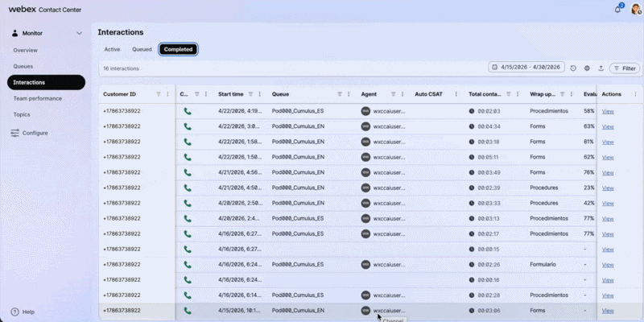Viewport: 644px width, 322px height.
Task: Collapse the Monitor section chevron
Action: [79, 33]
